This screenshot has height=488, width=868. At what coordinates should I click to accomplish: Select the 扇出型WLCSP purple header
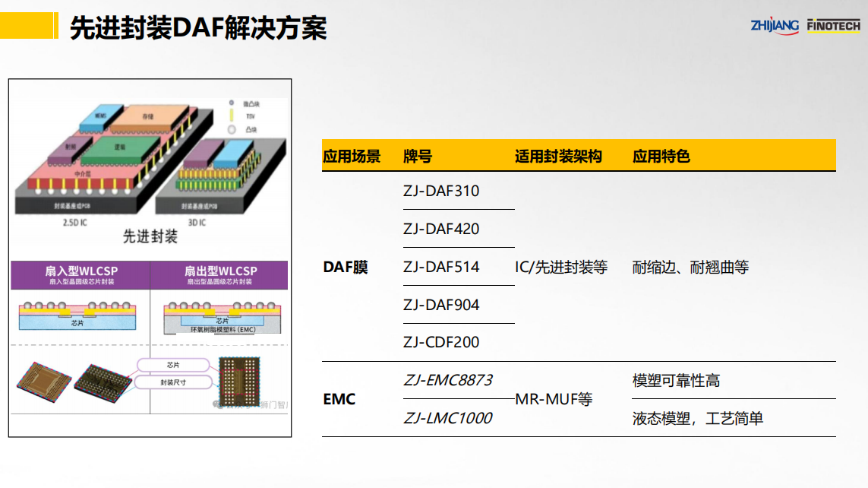click(x=220, y=274)
